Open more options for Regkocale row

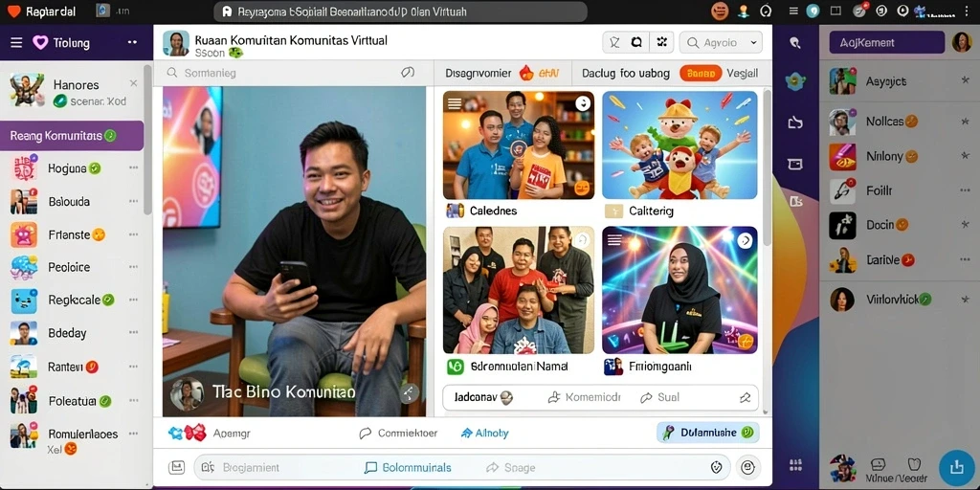click(133, 300)
